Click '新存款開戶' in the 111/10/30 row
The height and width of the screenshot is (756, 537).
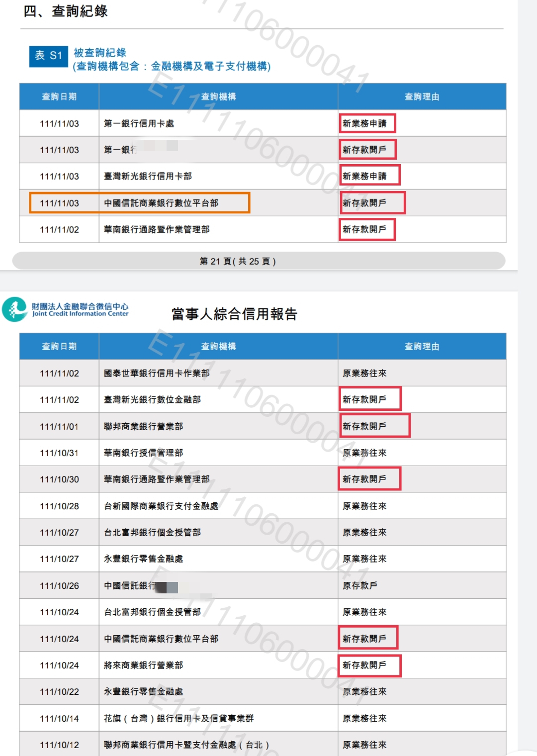tap(364, 479)
